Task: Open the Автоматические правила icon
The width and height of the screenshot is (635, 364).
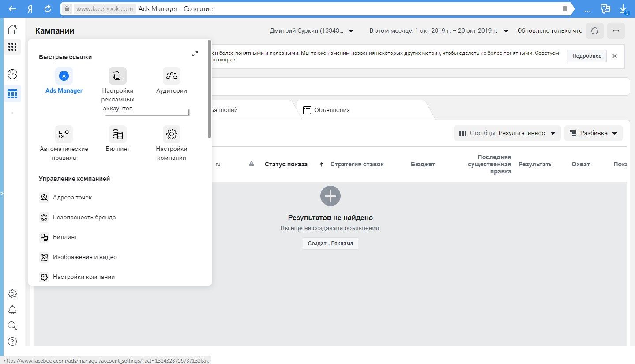Action: point(64,134)
